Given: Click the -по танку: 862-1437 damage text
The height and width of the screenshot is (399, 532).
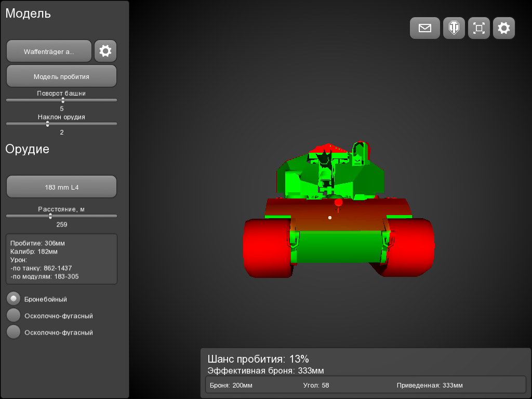Looking at the screenshot, I should pyautogui.click(x=41, y=268).
